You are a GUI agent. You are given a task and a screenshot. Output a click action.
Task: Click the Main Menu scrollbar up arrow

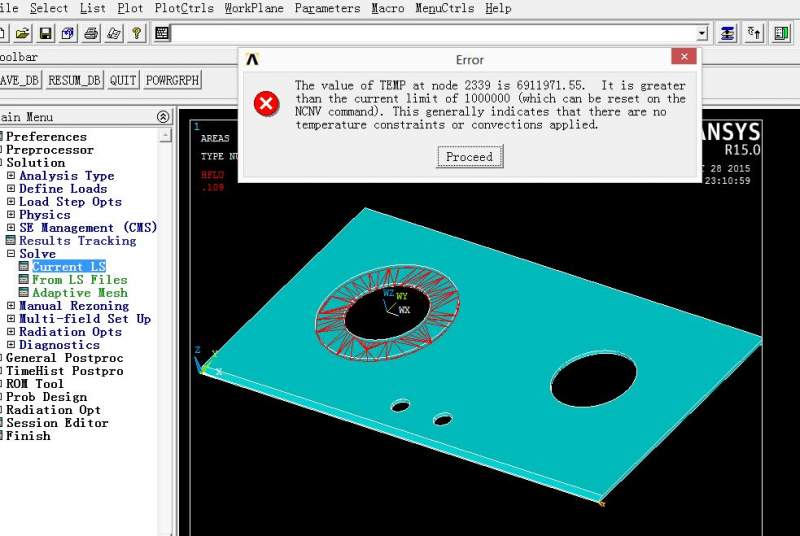tap(165, 135)
